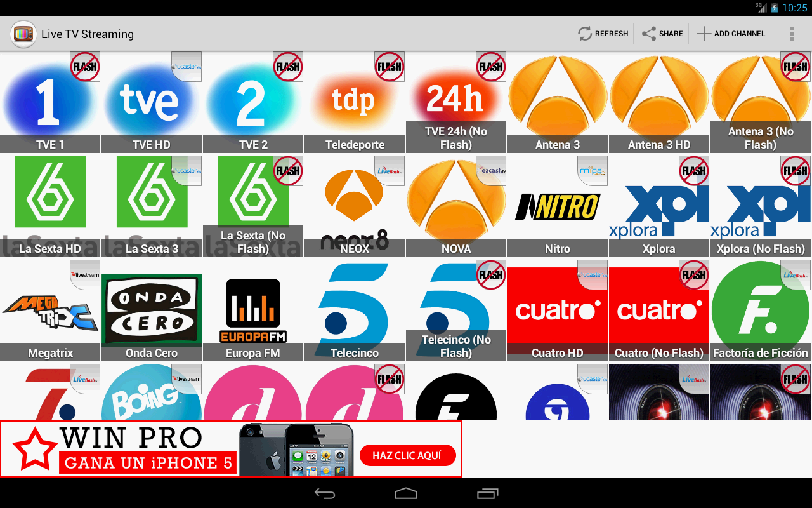Viewport: 812px width, 508px height.
Task: Open the status bar clock 10:25
Action: pos(795,8)
